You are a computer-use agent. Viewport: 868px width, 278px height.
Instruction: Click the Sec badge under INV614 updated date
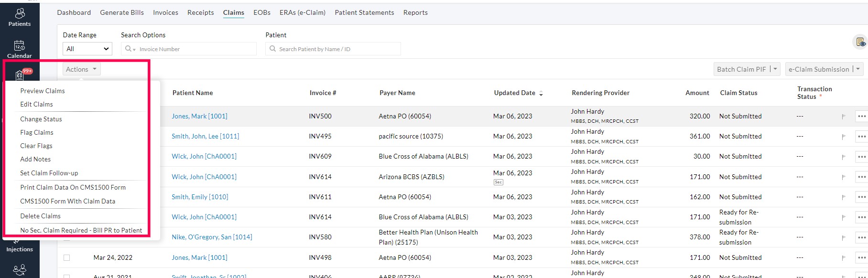[498, 182]
